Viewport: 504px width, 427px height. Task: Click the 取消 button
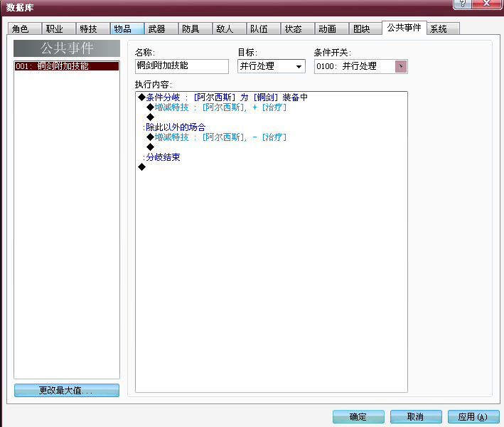[416, 417]
